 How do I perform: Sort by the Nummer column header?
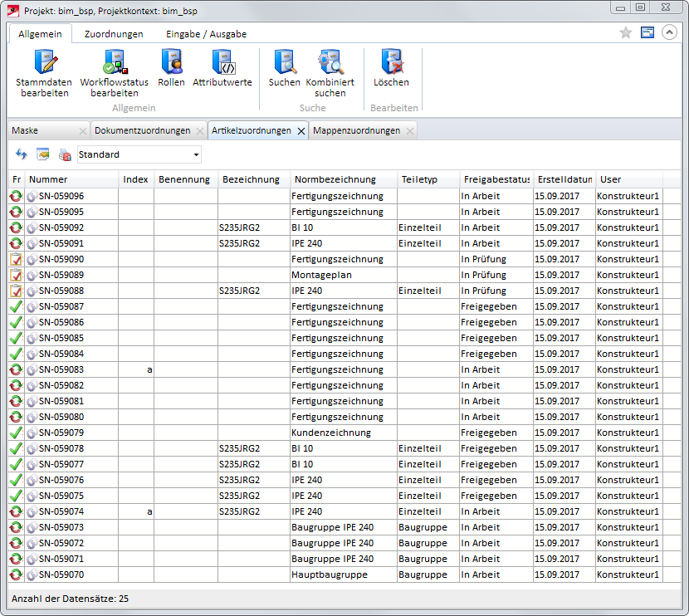(48, 179)
